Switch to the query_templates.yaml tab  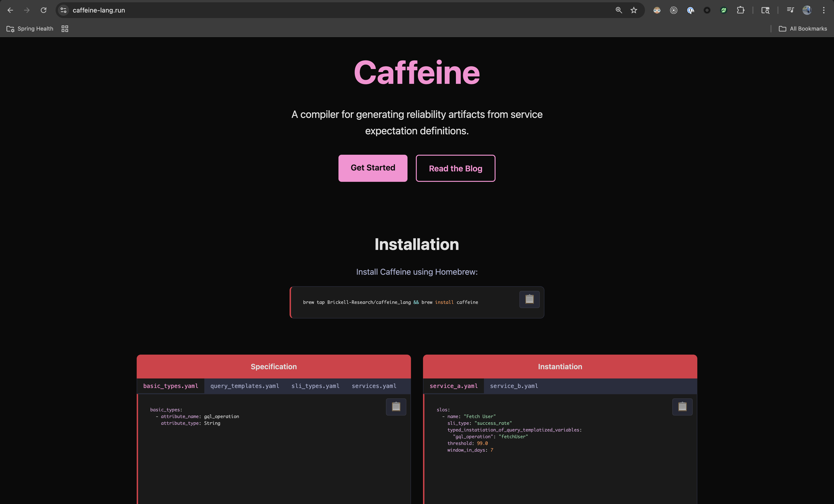point(244,386)
